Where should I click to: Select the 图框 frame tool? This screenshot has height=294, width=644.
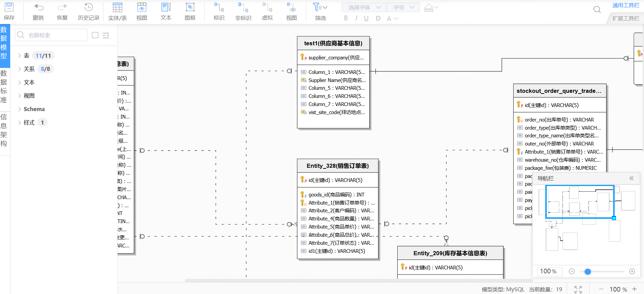click(x=190, y=11)
